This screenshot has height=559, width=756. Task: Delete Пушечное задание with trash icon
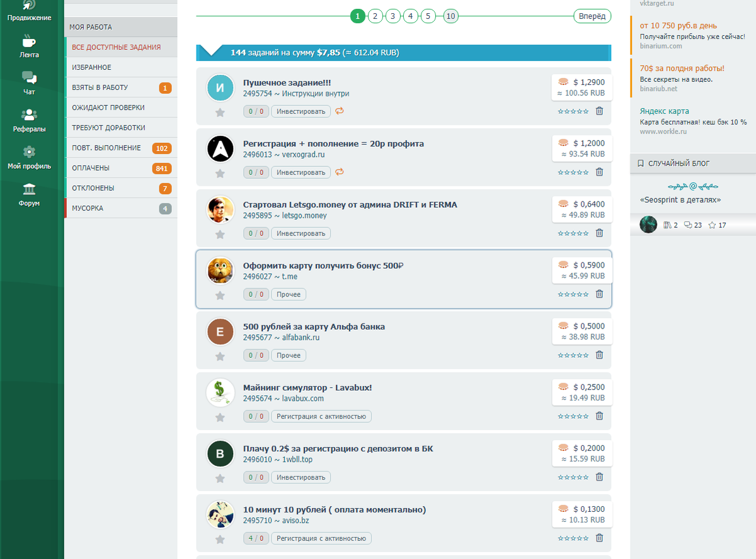tap(599, 111)
